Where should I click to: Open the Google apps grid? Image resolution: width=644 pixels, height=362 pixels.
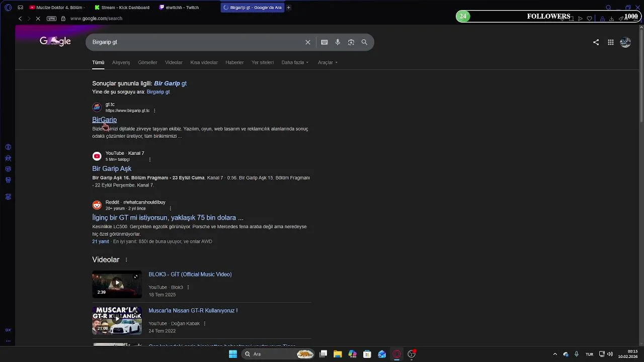pos(611,42)
